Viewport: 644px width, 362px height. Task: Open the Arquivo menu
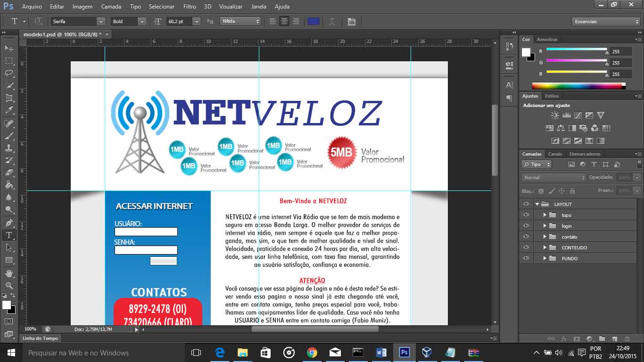32,7
